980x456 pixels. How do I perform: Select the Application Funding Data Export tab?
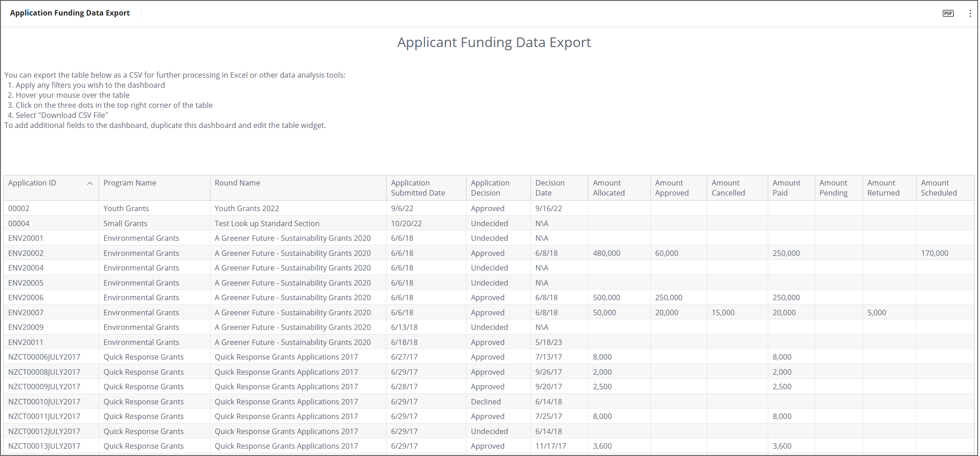[x=70, y=13]
